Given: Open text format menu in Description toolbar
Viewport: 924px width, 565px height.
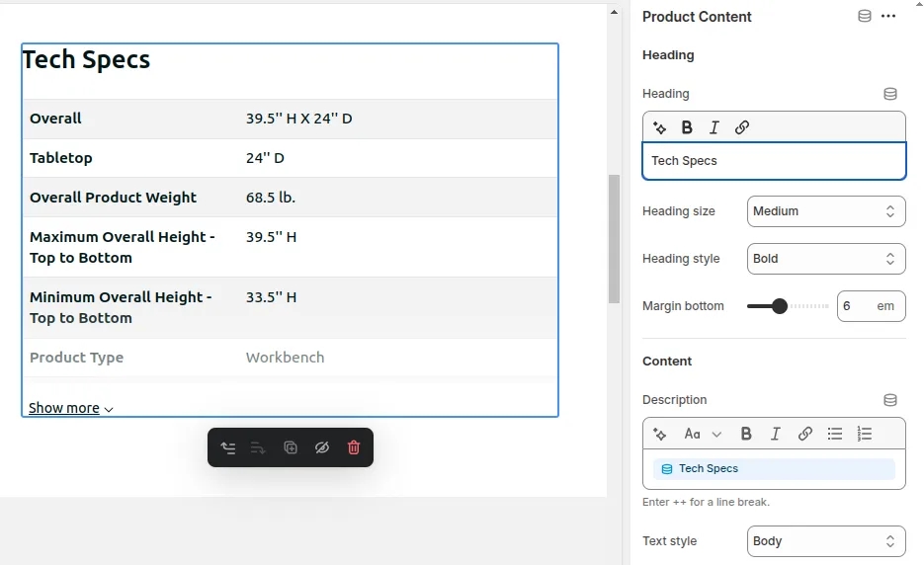Looking at the screenshot, I should pos(703,434).
